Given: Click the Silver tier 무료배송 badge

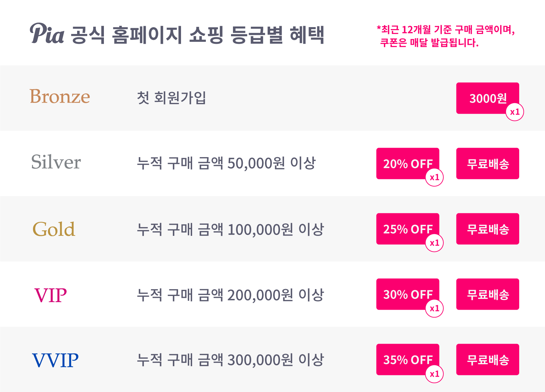Looking at the screenshot, I should (x=487, y=163).
